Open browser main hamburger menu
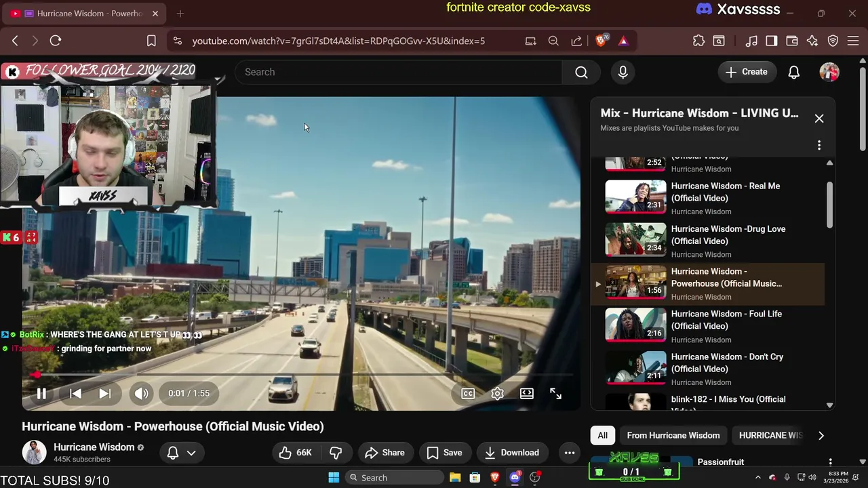Image resolution: width=868 pixels, height=488 pixels. [x=854, y=41]
